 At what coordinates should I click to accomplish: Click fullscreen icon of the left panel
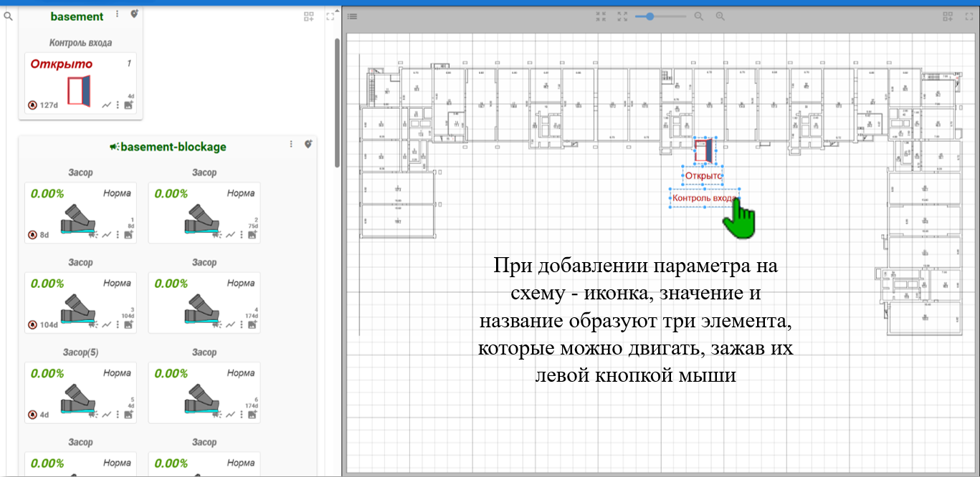click(330, 16)
